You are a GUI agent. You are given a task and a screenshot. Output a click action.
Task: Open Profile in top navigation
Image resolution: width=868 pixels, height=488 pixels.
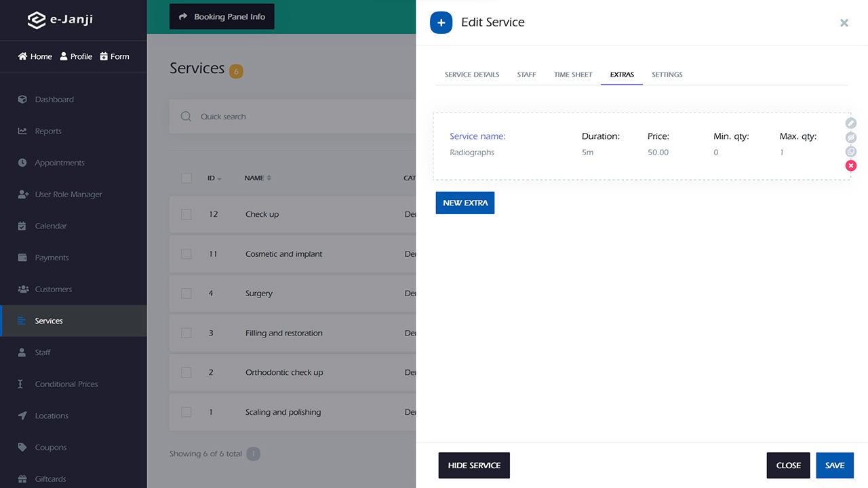[x=76, y=56]
